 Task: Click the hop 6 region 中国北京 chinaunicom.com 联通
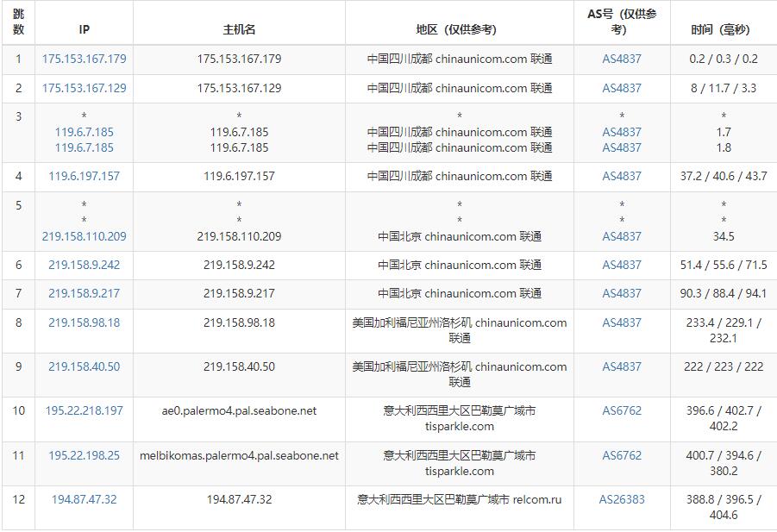460,265
